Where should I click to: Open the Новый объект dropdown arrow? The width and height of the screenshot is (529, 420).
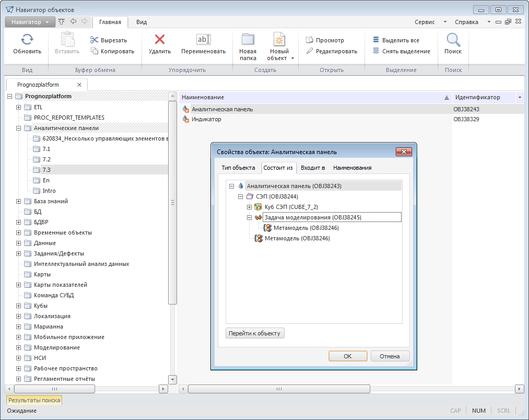[292, 59]
